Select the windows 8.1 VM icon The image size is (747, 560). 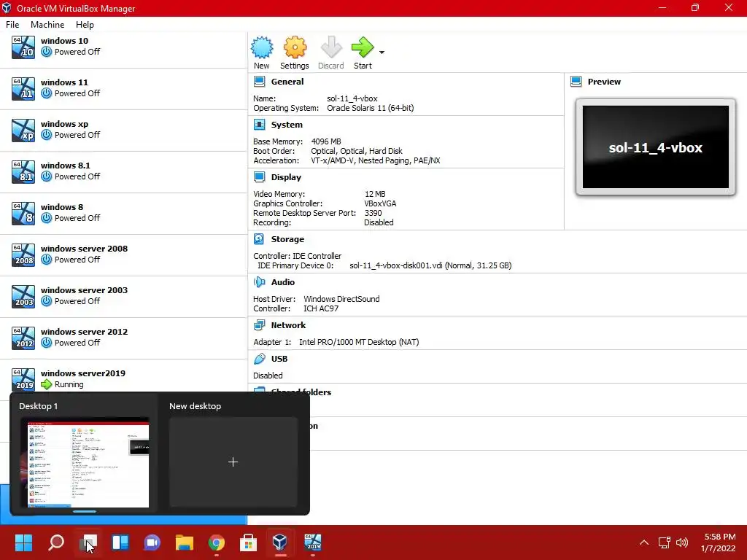pos(23,171)
